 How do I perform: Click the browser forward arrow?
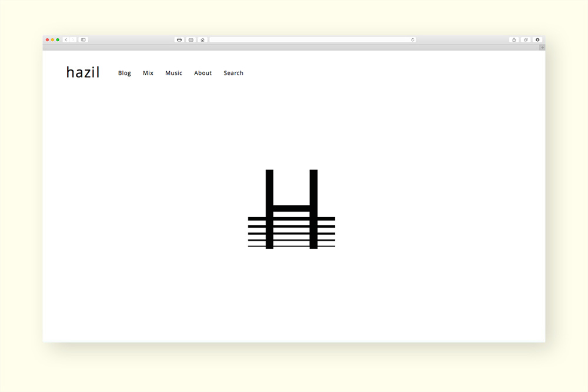(x=73, y=40)
